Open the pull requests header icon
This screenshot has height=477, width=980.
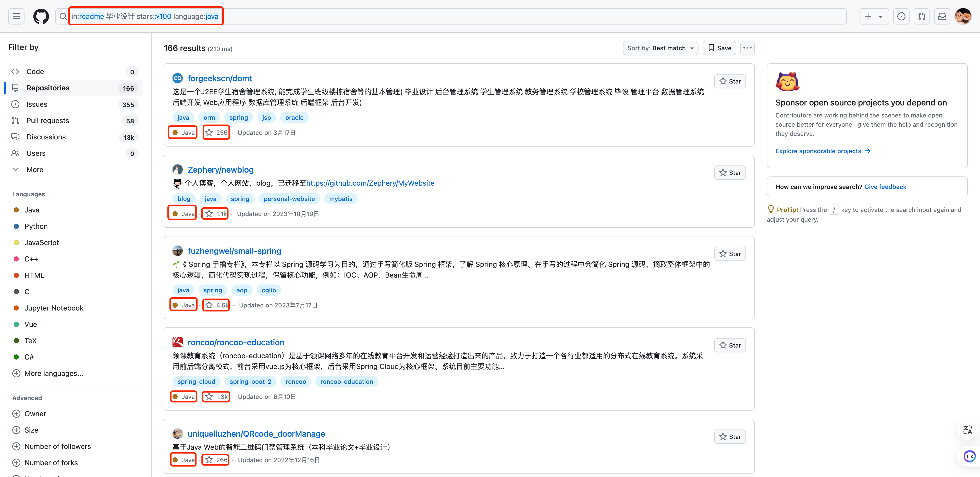point(921,16)
